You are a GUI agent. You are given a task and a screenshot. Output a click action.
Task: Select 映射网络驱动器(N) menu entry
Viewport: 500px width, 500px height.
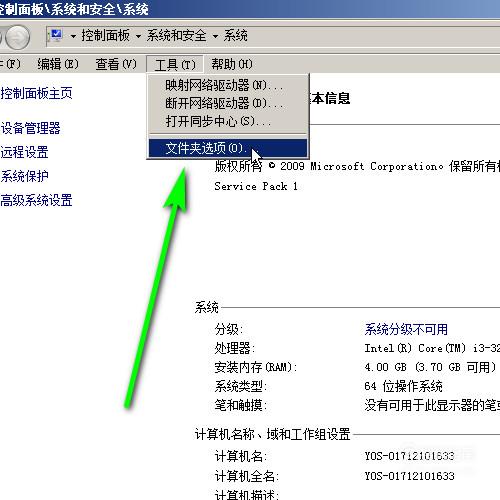pos(228,86)
